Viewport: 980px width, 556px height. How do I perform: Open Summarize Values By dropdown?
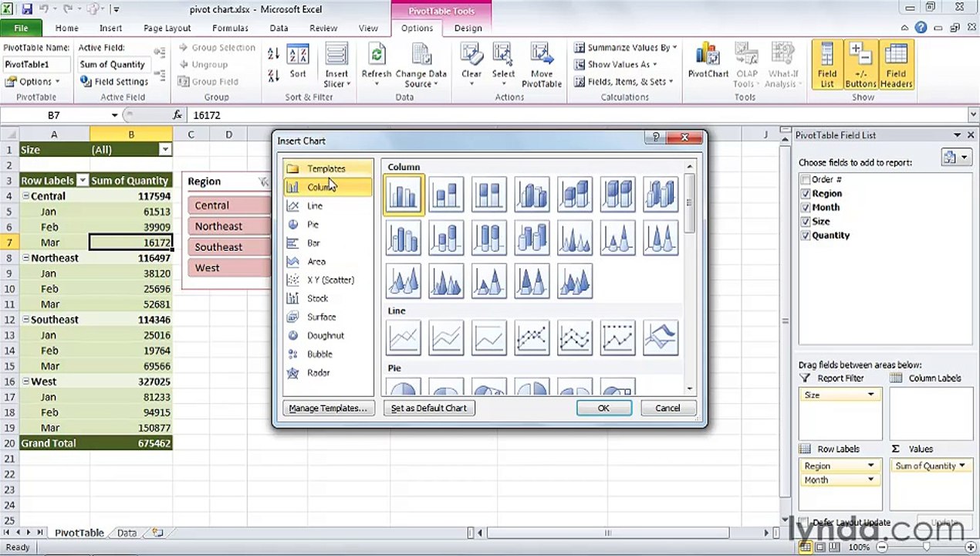coord(626,48)
